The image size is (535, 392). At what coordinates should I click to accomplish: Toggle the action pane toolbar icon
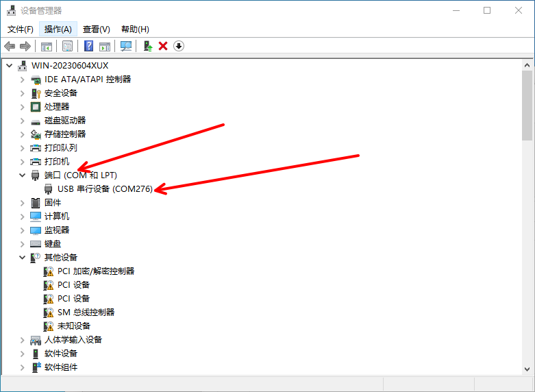click(x=105, y=46)
